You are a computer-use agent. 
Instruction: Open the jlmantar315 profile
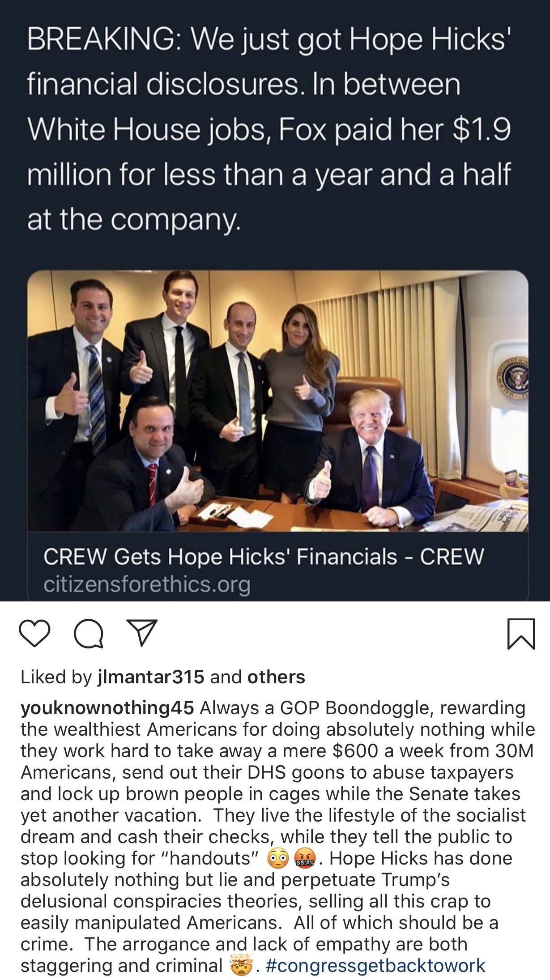coord(151,677)
